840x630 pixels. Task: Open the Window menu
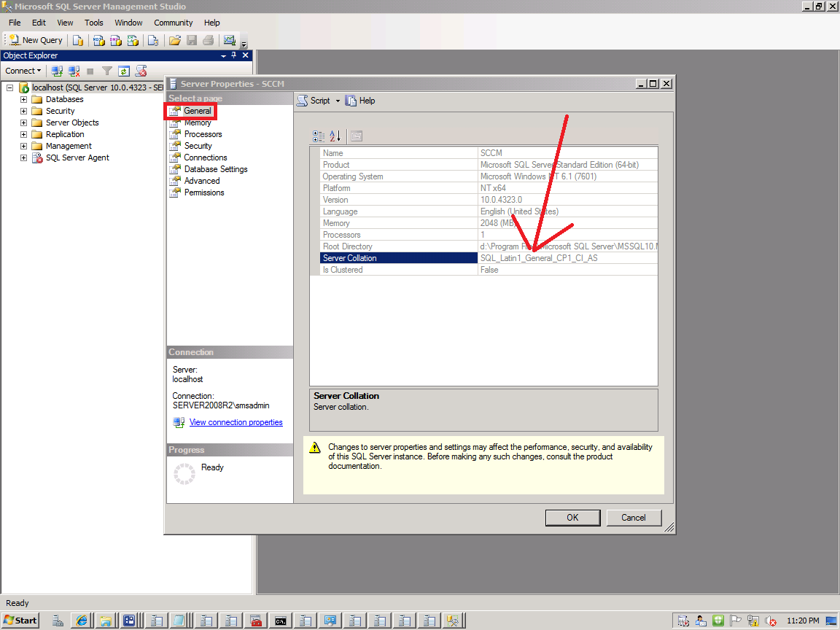click(128, 23)
